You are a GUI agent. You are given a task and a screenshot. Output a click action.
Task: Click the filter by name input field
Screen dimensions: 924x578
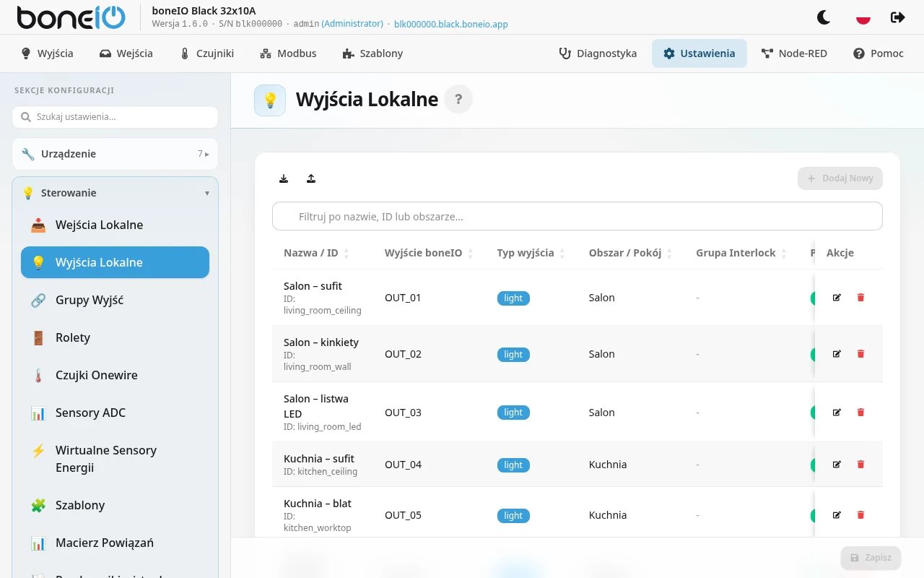click(577, 216)
